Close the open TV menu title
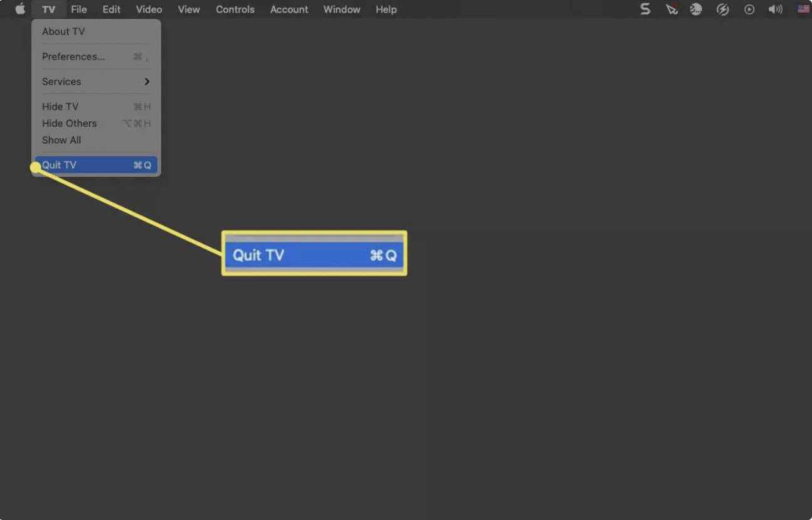The image size is (812, 520). click(x=48, y=9)
